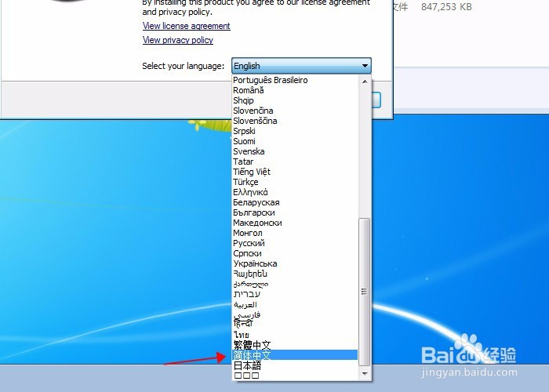Choose 繁體中文 Traditional Chinese option
Screen dimensions: 549x392
(x=295, y=345)
